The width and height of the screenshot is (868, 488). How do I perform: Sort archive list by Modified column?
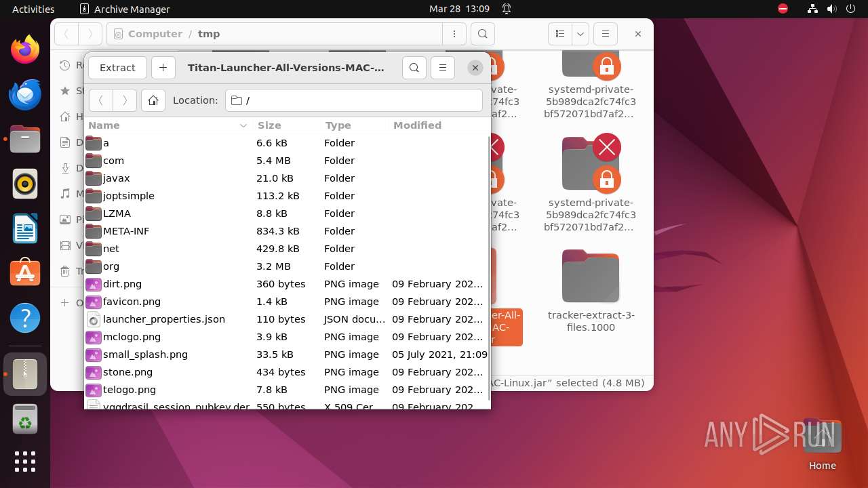[x=437, y=125]
